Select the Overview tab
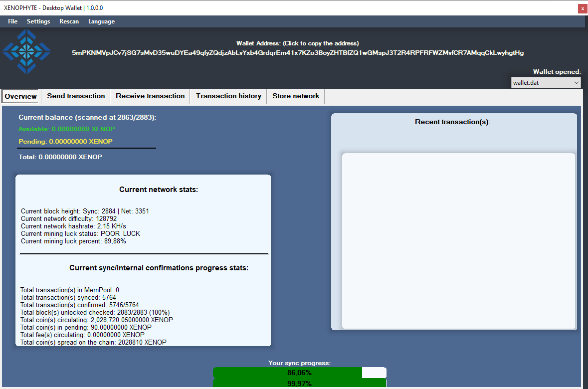588x389 pixels. (x=19, y=96)
